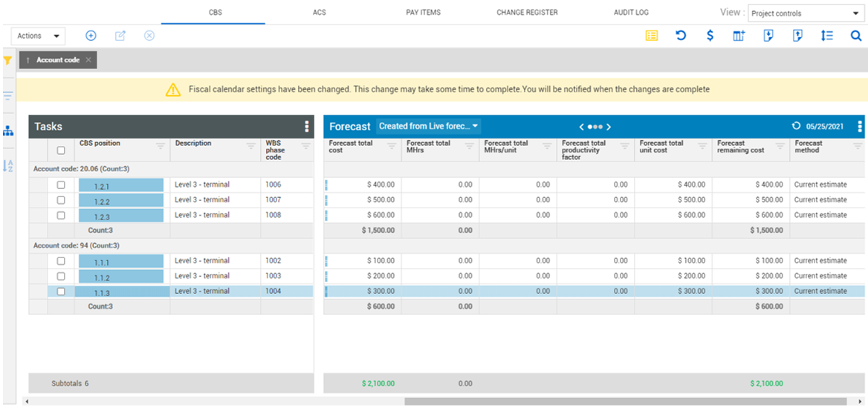
Task: Click the flagged note icon beside row height
Action: coord(797,36)
